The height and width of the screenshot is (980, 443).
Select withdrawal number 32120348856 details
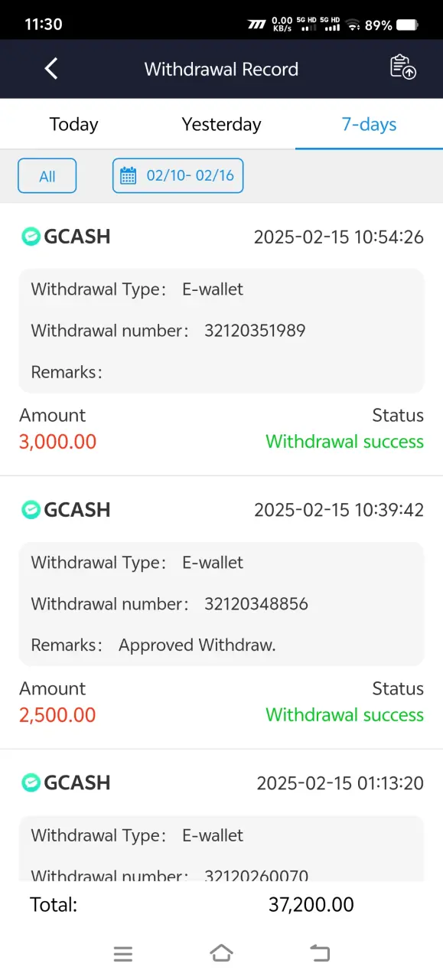click(x=221, y=604)
